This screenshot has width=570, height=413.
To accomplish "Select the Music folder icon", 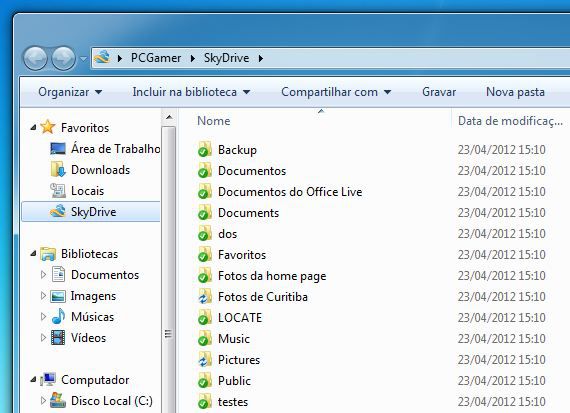I will click(205, 338).
